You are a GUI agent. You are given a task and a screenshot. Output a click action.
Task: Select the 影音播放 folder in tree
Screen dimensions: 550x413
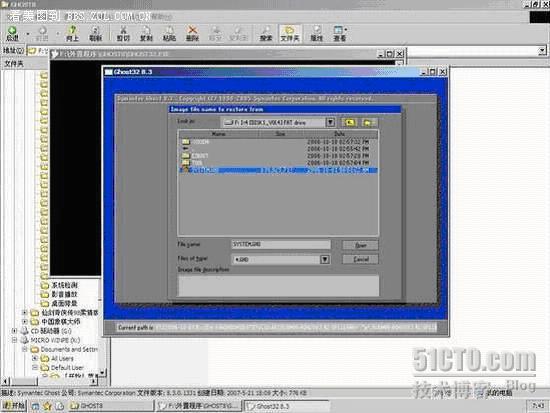(64, 294)
